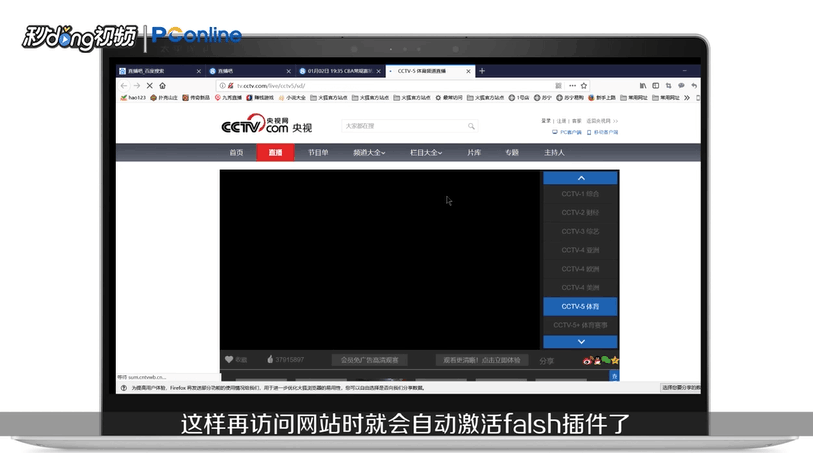The width and height of the screenshot is (813, 453).
Task: Select the CCTV-5 live tab
Action: [x=429, y=71]
